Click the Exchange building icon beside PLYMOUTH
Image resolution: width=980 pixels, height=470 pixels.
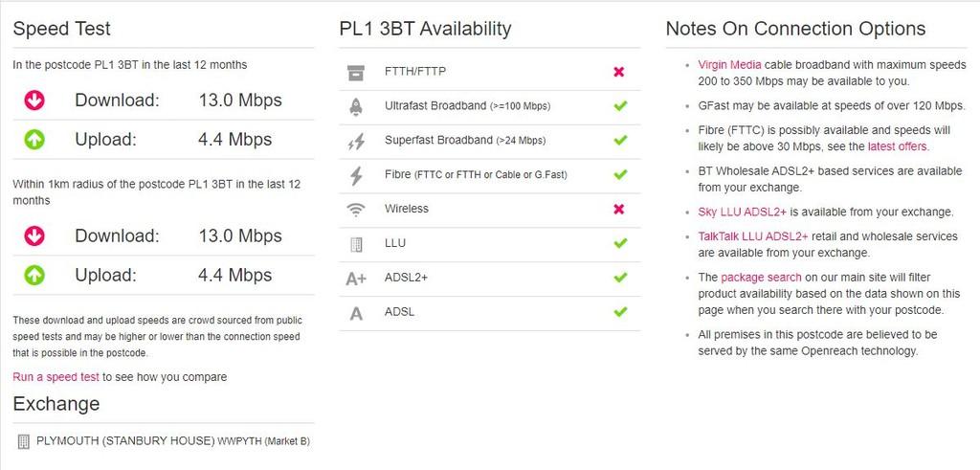tap(23, 441)
